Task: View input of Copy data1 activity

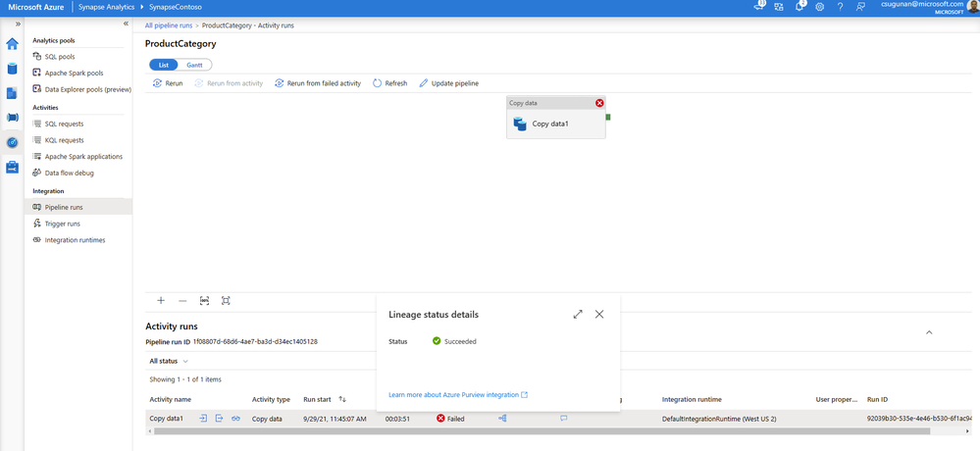Action: pos(203,419)
